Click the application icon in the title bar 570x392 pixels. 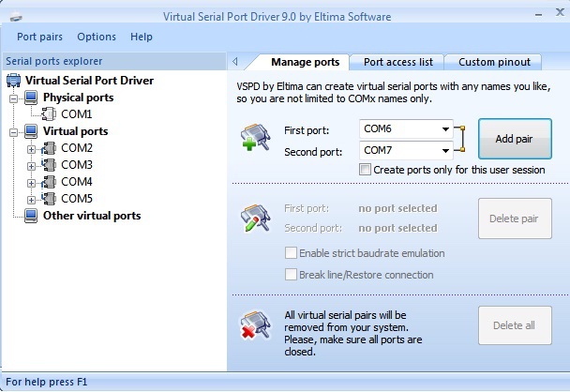tap(16, 16)
